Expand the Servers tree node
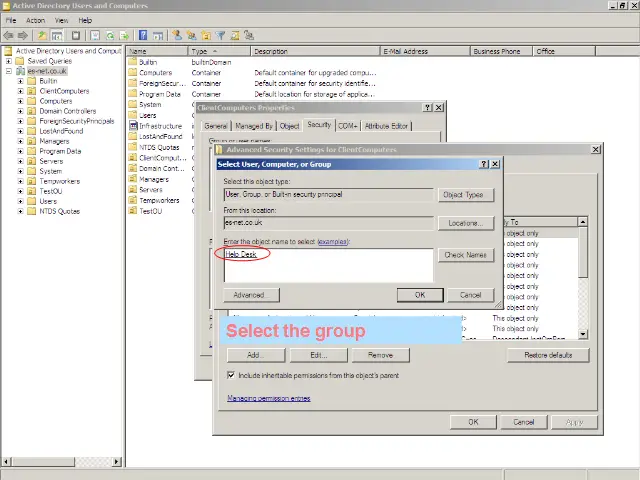Viewport: 640px width, 480px height. tap(20, 161)
